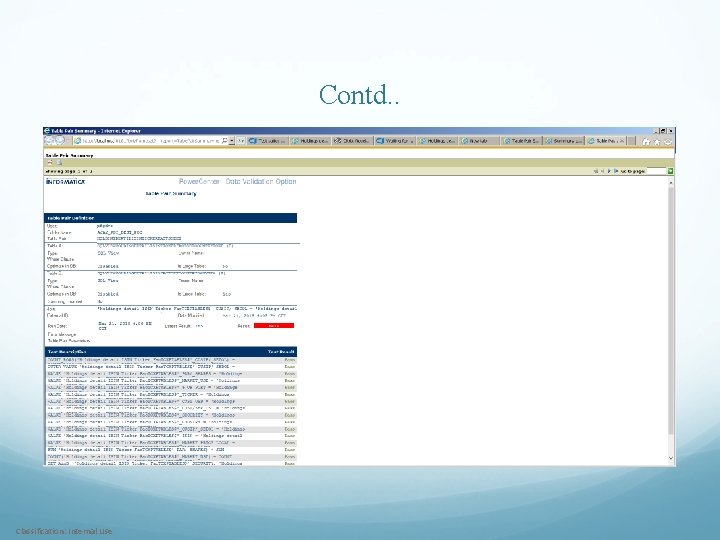Image resolution: width=720 pixels, height=540 pixels.
Task: Open the Favorites star icon
Action: tap(657, 141)
